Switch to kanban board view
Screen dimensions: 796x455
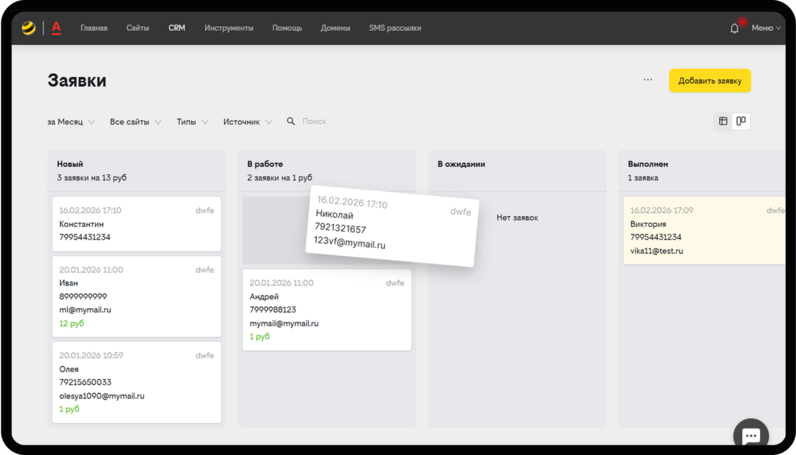pos(741,121)
